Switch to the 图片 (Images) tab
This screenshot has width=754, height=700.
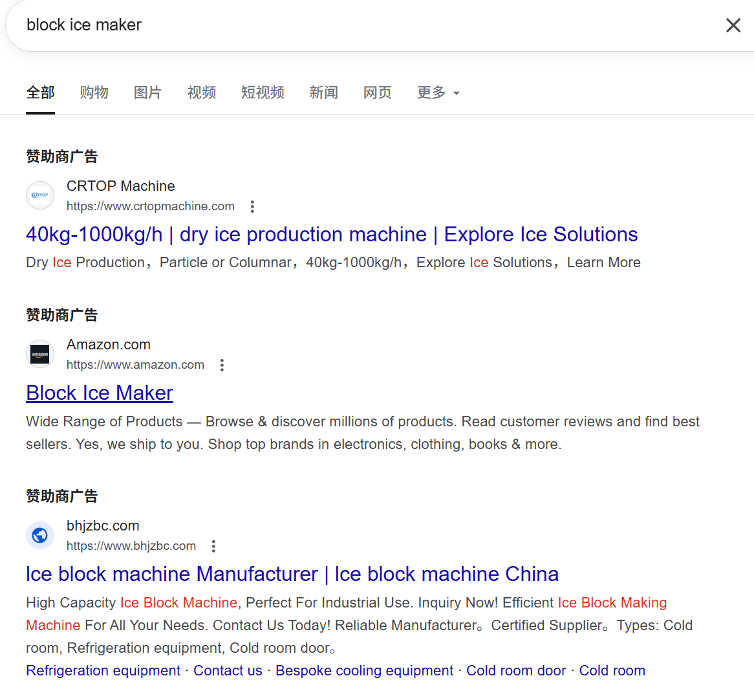tap(147, 93)
